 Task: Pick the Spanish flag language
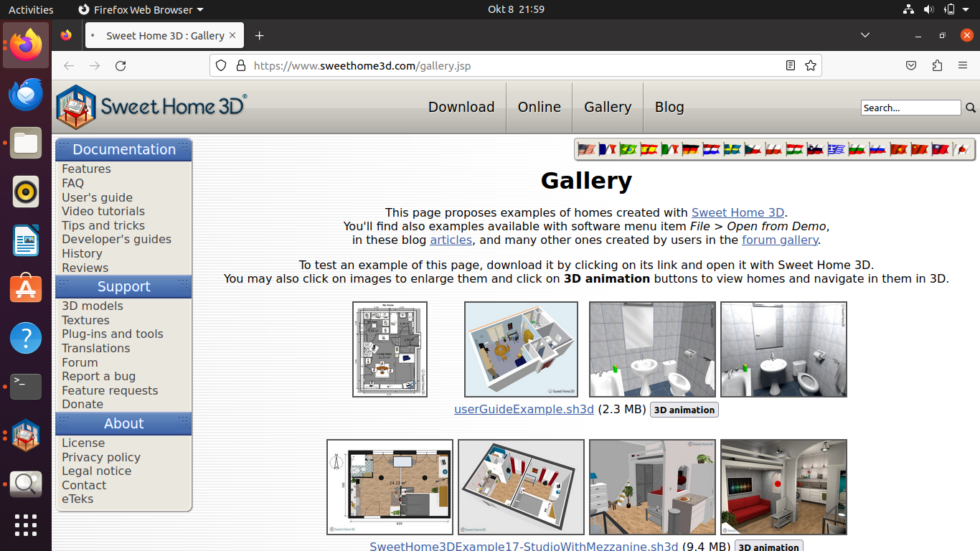[649, 150]
